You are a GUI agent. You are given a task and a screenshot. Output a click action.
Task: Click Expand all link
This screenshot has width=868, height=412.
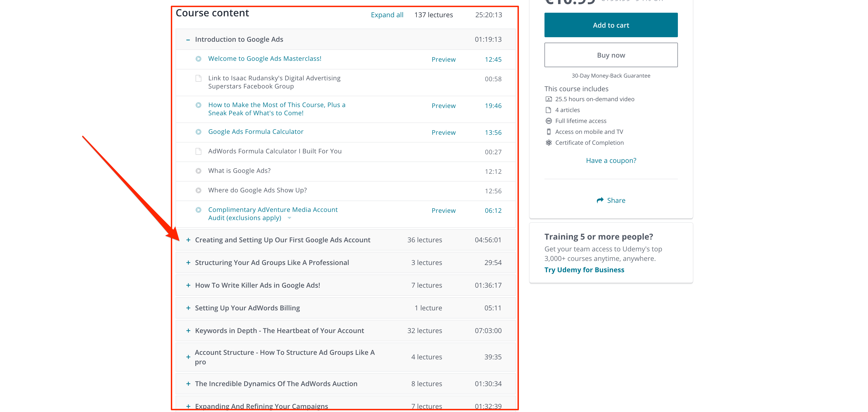click(387, 15)
